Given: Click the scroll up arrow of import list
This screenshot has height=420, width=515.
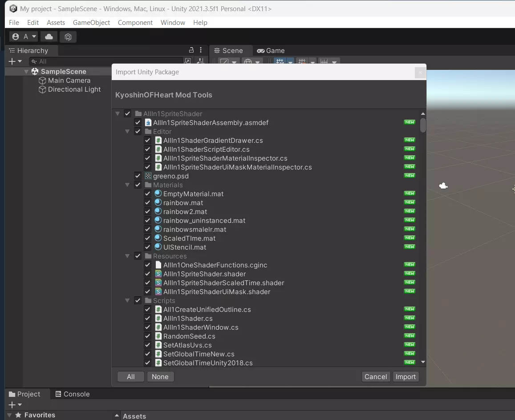Looking at the screenshot, I should coord(423,113).
